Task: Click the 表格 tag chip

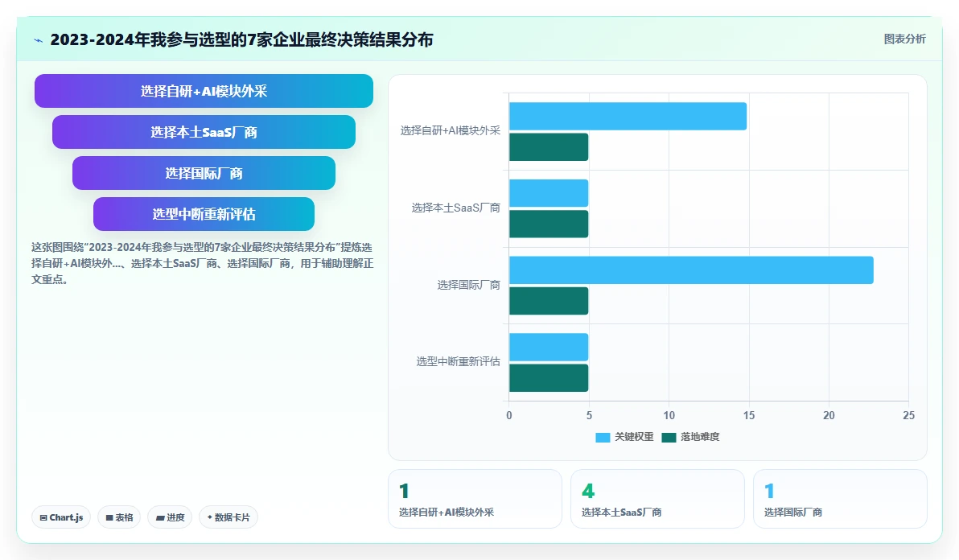Action: (119, 517)
